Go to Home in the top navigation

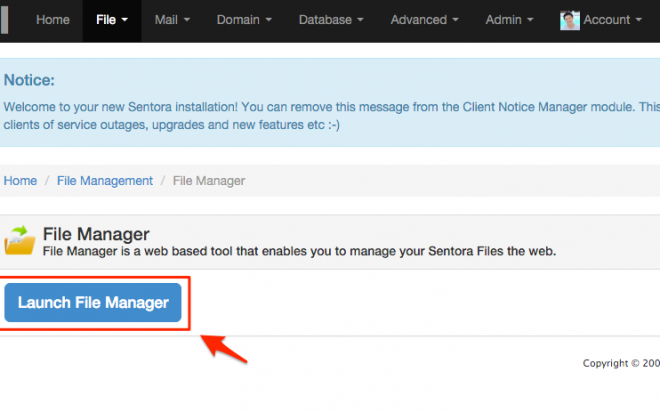tap(53, 20)
